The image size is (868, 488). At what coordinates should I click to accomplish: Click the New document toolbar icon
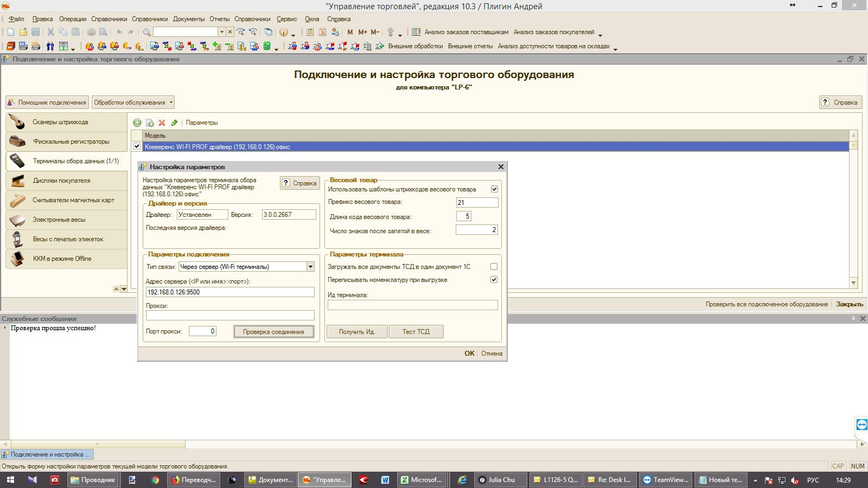[x=11, y=32]
